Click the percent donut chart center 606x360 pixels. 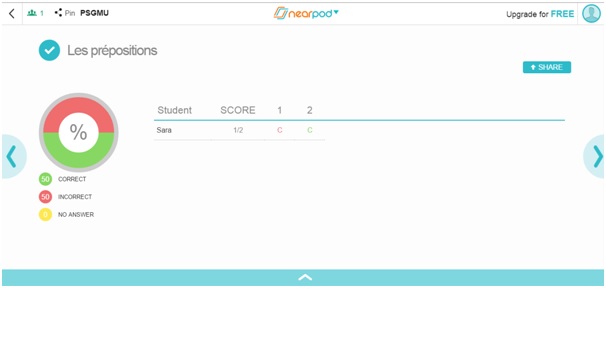[x=78, y=132]
